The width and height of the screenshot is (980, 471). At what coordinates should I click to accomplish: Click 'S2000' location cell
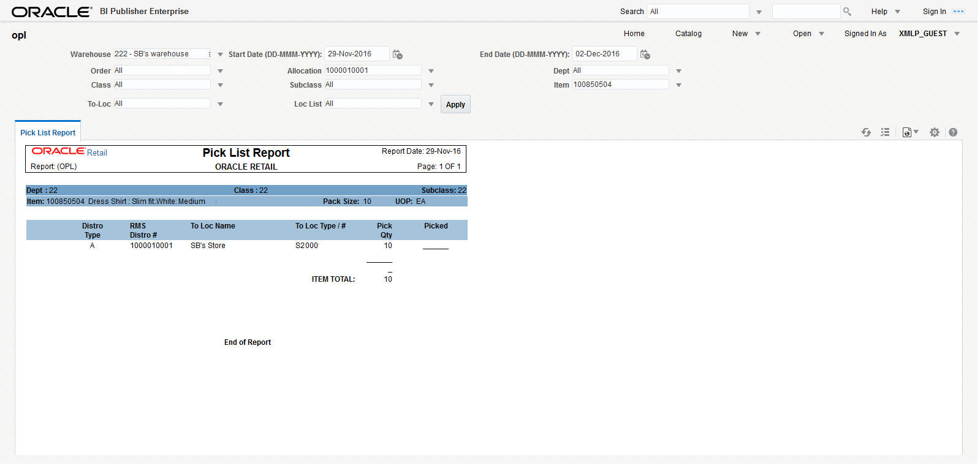[306, 246]
